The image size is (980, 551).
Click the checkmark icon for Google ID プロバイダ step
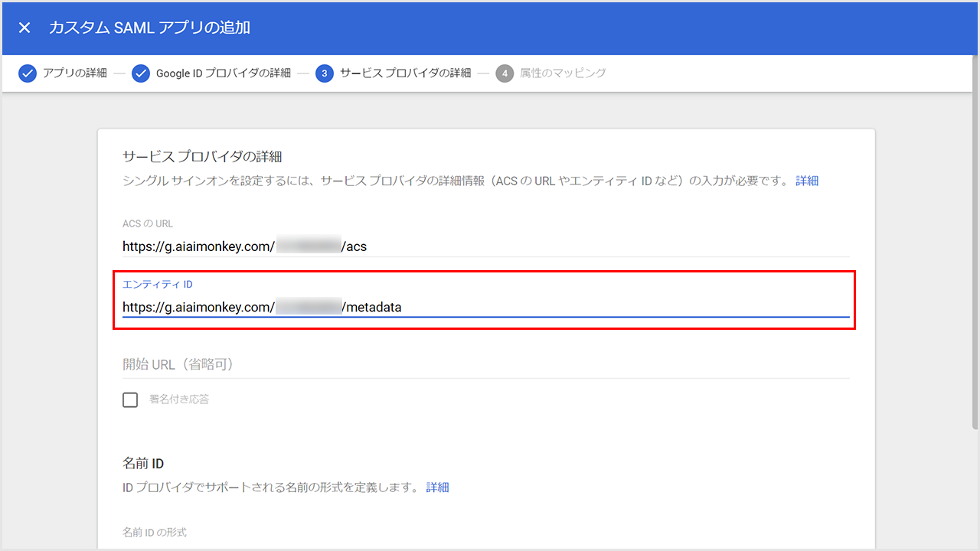point(140,73)
